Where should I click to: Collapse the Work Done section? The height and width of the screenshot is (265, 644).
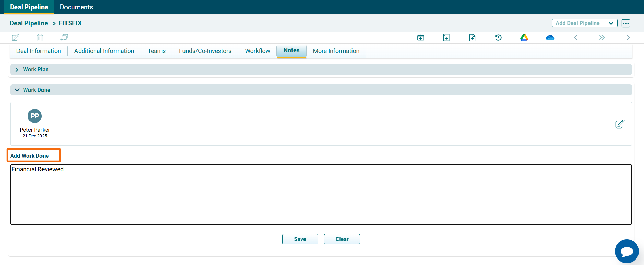coord(17,90)
